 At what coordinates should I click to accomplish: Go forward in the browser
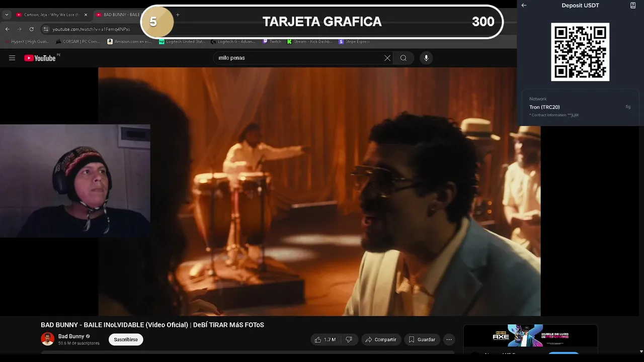pyautogui.click(x=20, y=29)
